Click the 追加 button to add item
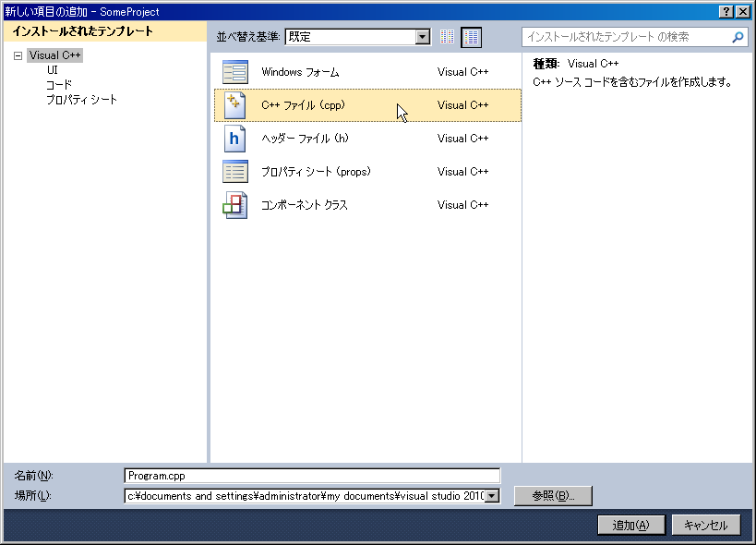Viewport: 756px width, 545px height. (x=630, y=525)
